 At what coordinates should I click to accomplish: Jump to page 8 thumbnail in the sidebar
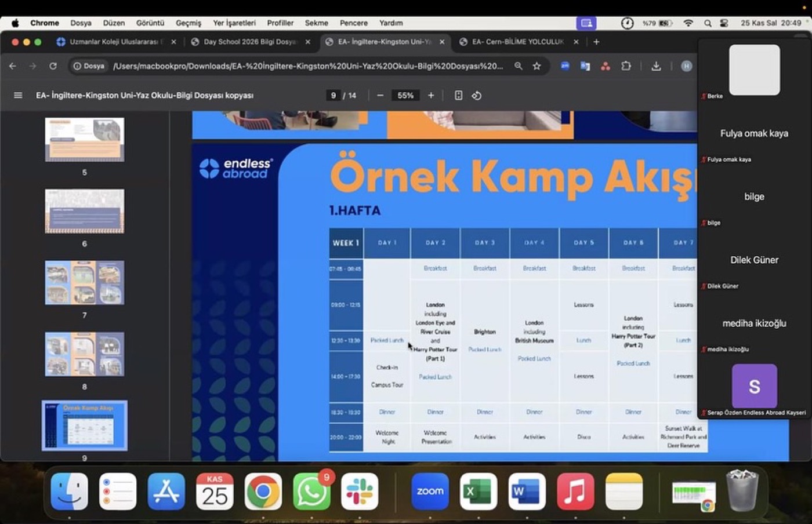pos(85,354)
